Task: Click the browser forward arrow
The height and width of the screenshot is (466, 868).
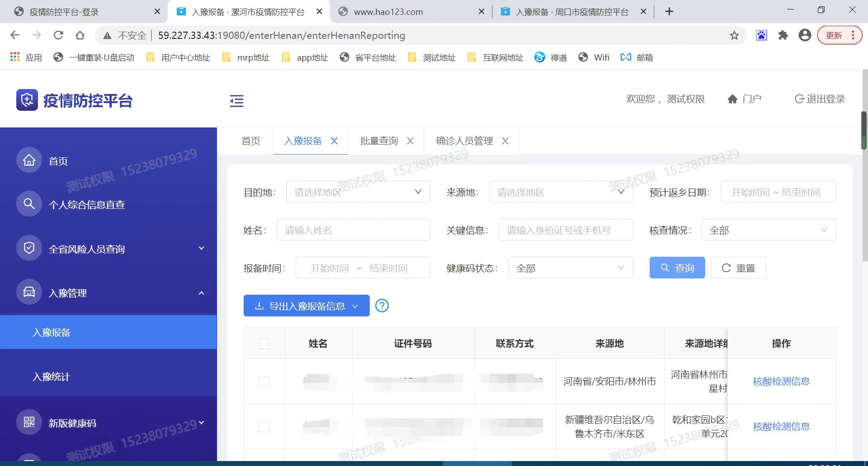Action: coord(37,35)
